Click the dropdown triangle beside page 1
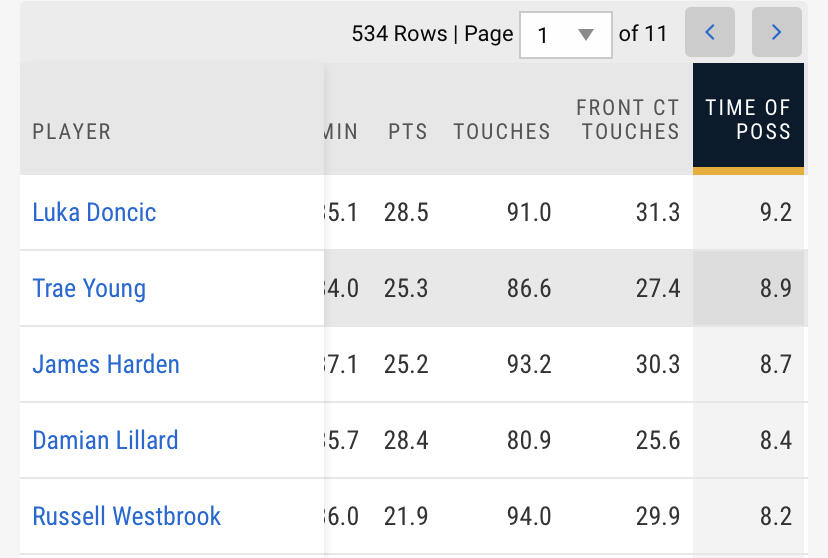The height and width of the screenshot is (558, 828). (x=586, y=35)
